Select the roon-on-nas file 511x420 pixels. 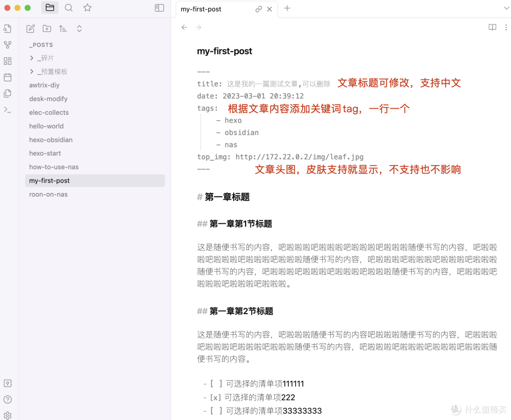(x=48, y=194)
